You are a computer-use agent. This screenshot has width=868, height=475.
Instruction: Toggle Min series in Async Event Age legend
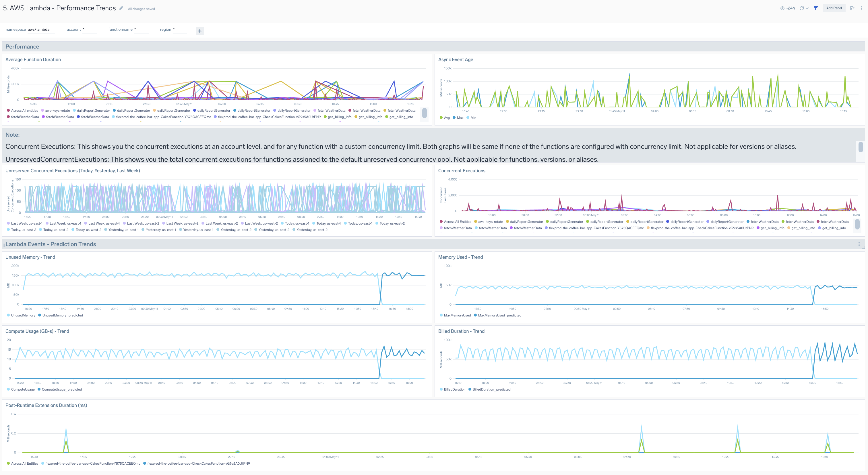coord(471,118)
